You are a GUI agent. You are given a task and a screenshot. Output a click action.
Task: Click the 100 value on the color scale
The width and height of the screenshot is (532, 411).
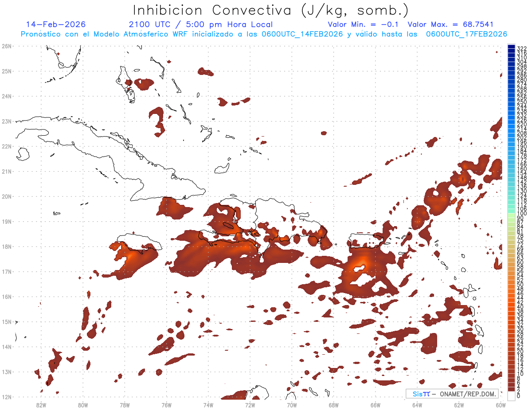click(x=522, y=214)
